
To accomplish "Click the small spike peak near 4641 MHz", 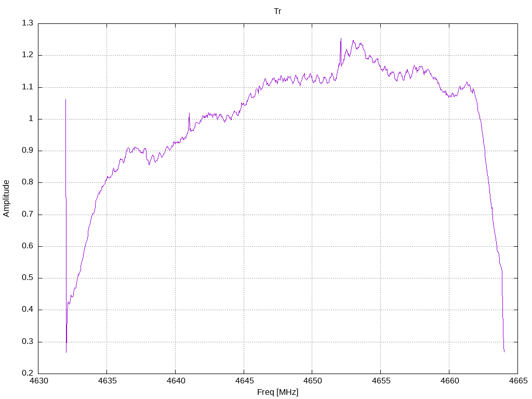I will click(189, 113).
